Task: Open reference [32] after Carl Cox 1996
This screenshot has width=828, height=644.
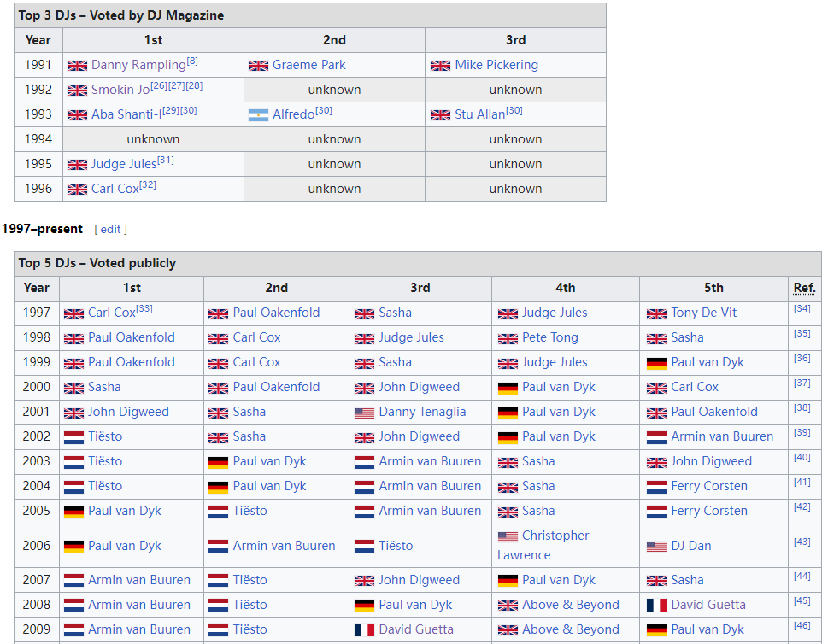Action: pyautogui.click(x=148, y=184)
